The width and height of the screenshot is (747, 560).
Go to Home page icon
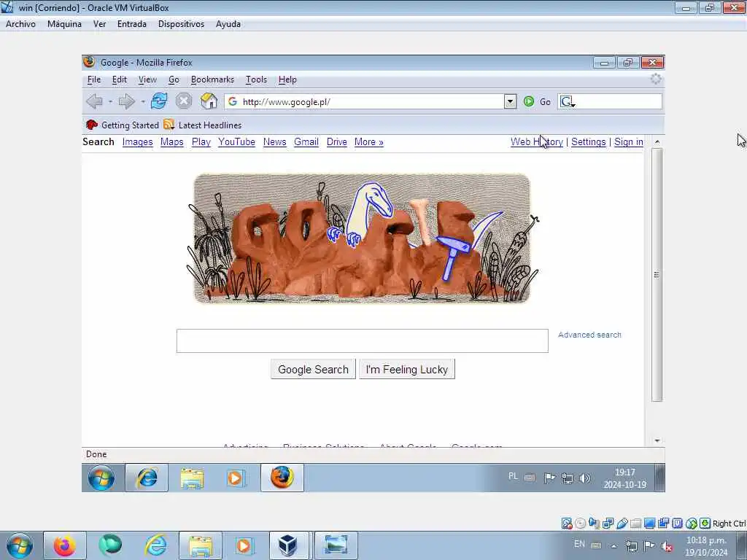point(209,101)
